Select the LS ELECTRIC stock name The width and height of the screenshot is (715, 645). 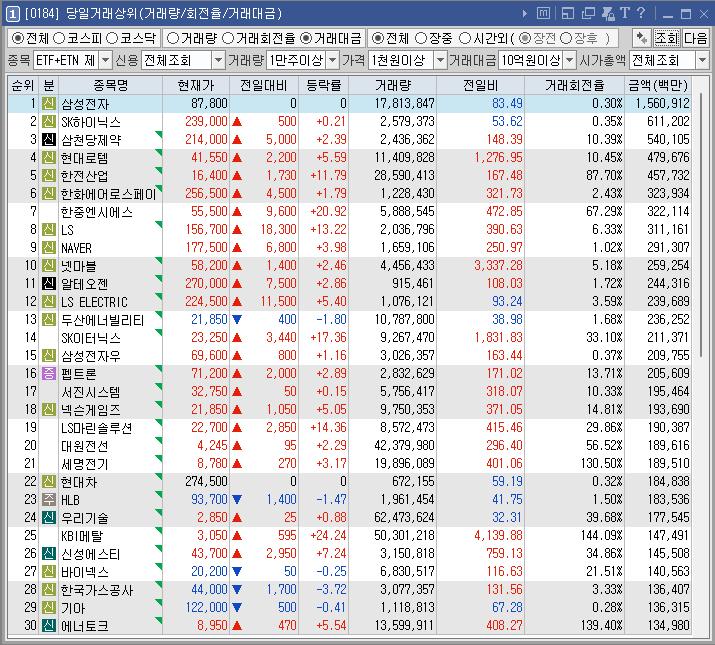pyautogui.click(x=94, y=302)
